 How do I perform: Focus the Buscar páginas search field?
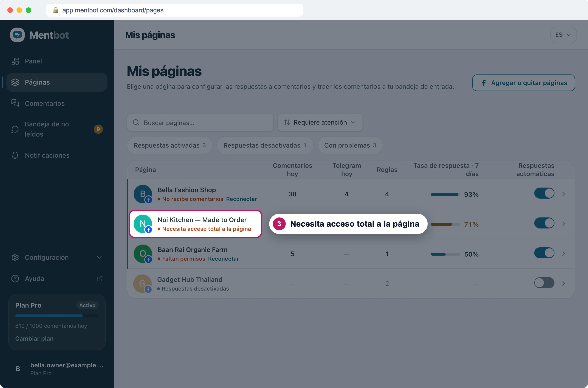coord(200,122)
